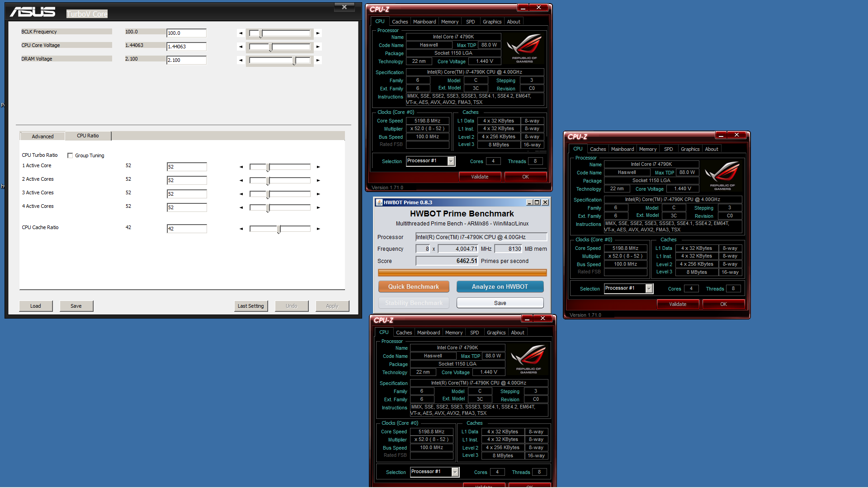This screenshot has height=488, width=868.
Task: Click the CPU Cache Ratio input field
Action: point(187,229)
